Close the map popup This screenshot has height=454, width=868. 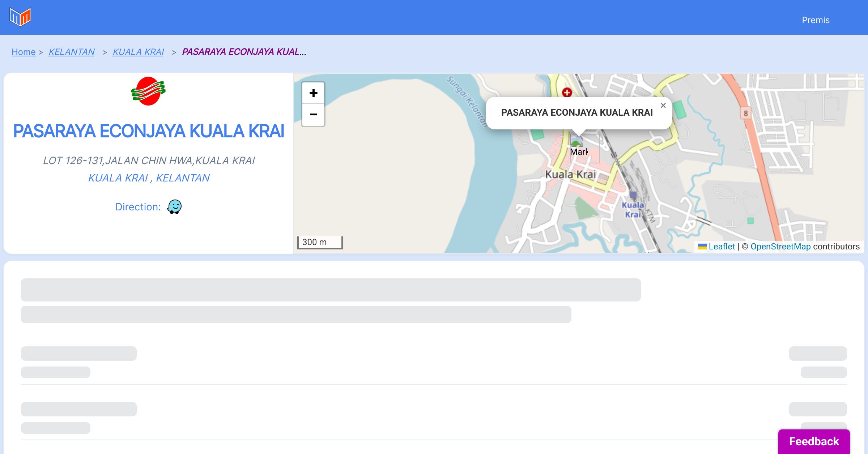(663, 106)
